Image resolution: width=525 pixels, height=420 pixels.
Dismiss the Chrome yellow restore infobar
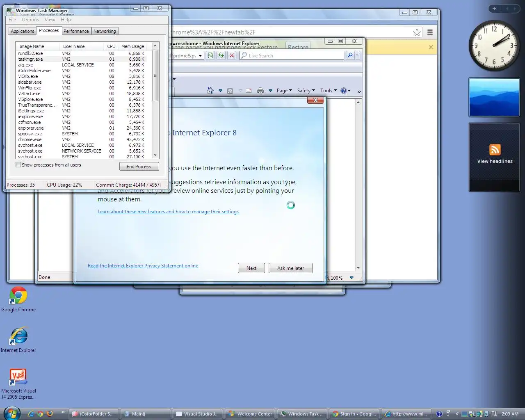[x=431, y=47]
